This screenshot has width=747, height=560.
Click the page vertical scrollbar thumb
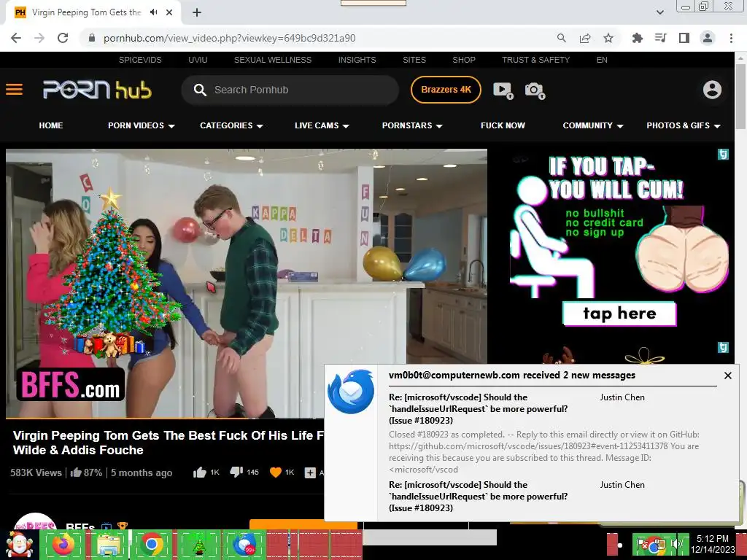740,96
